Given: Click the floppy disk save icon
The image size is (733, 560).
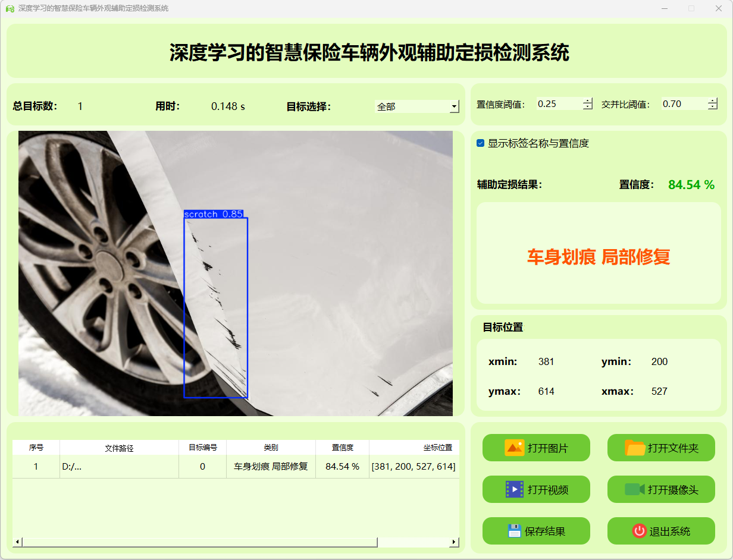Looking at the screenshot, I should [x=514, y=531].
